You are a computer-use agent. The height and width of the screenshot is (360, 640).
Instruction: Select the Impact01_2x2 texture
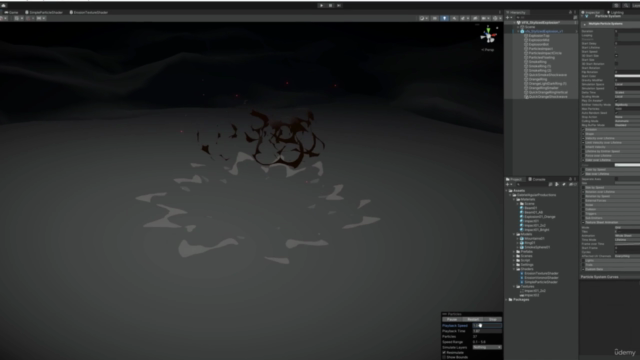(534, 291)
